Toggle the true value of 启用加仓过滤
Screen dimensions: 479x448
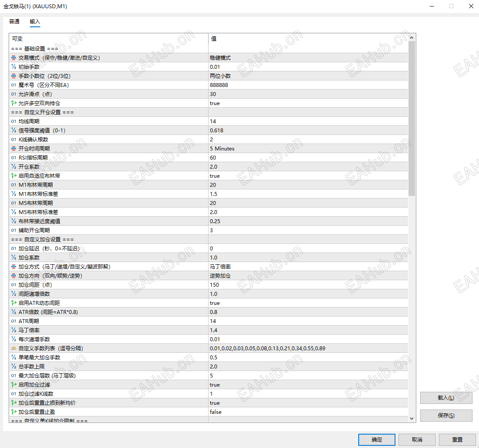(308, 385)
